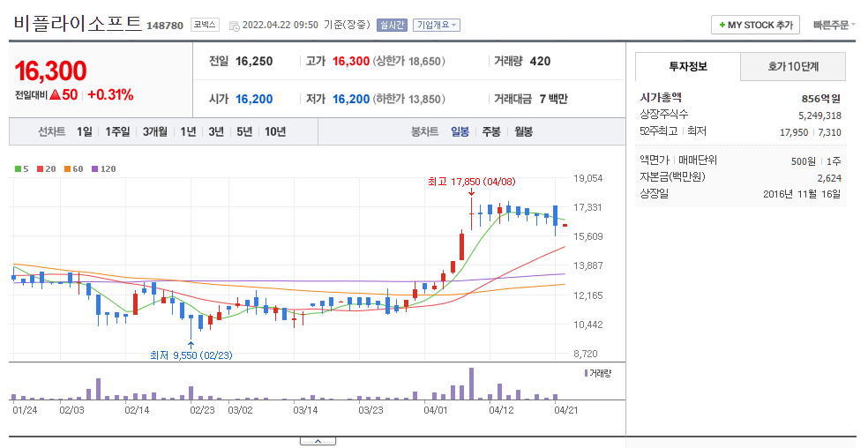Select the 일봉 candle chart
868x448 pixels.
point(460,131)
